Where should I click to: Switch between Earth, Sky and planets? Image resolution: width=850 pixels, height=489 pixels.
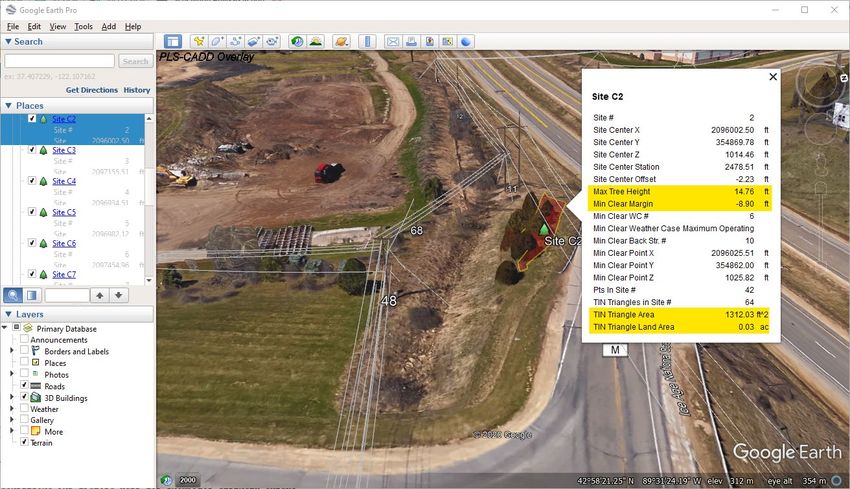342,41
